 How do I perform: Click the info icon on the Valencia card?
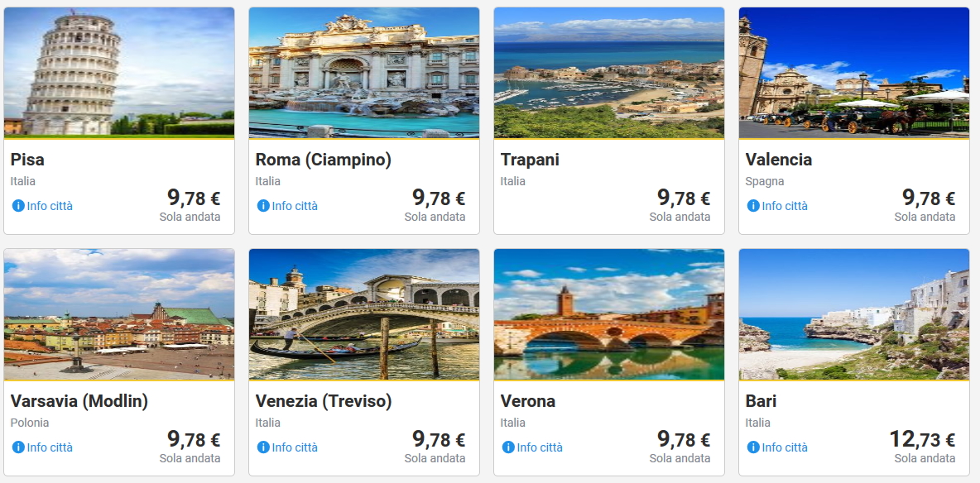pyautogui.click(x=753, y=206)
